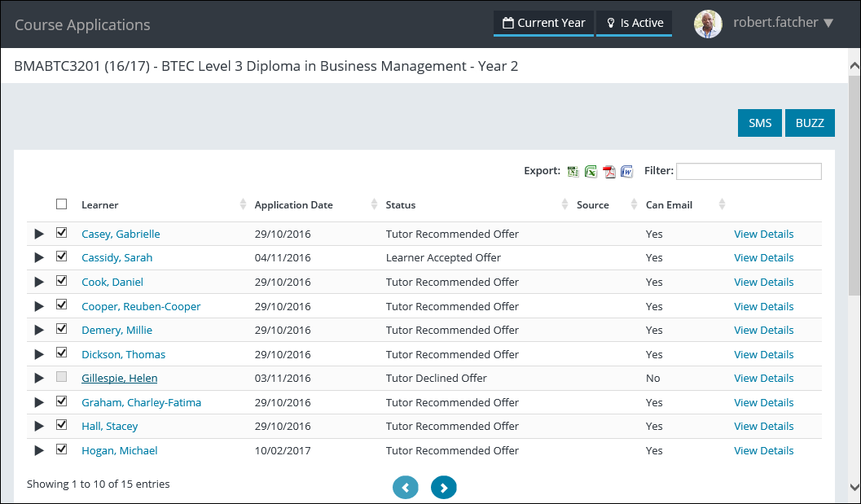Export the table to Word
The height and width of the screenshot is (504, 861).
[x=626, y=172]
